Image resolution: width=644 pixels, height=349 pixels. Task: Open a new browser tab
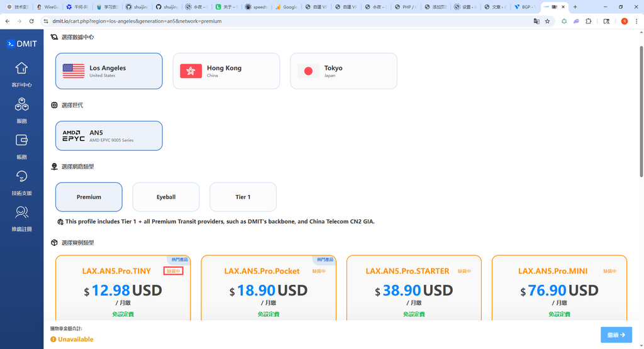click(575, 7)
